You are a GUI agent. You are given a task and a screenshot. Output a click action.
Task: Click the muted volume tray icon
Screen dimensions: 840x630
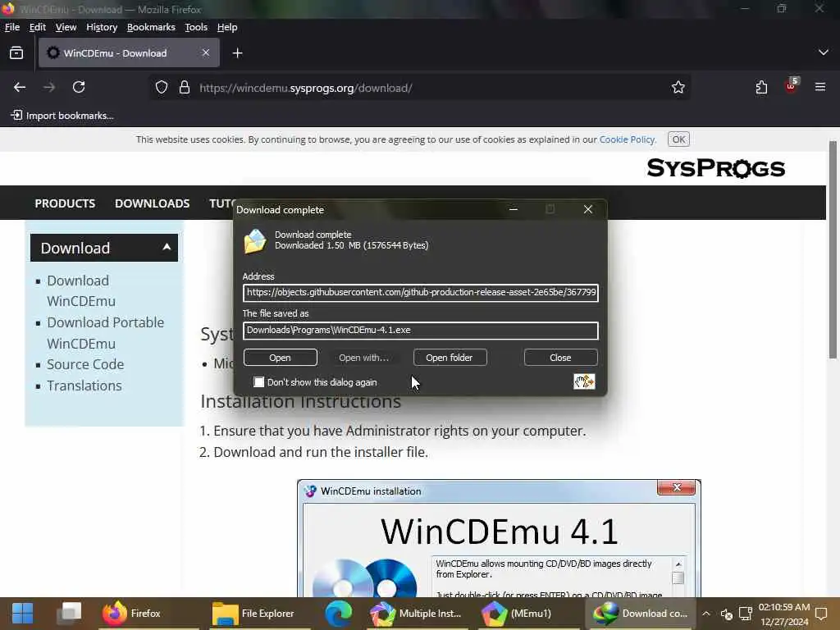point(727,614)
